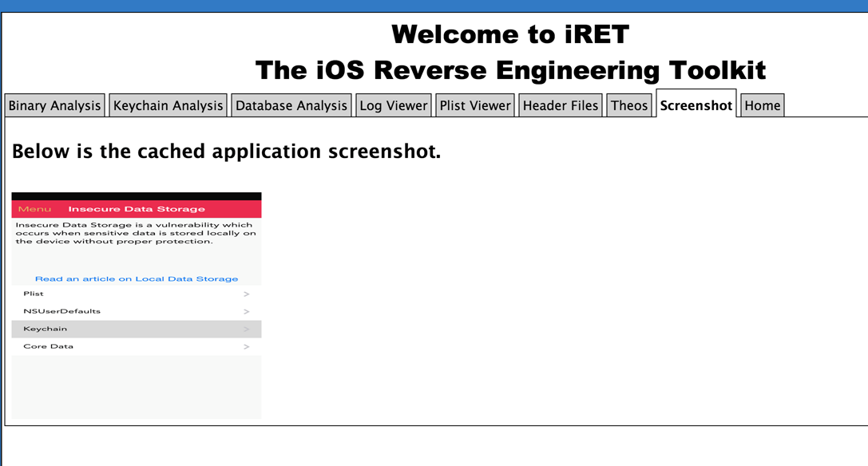The image size is (868, 466).
Task: Click the Insecure Data Storage header title
Action: tap(137, 209)
